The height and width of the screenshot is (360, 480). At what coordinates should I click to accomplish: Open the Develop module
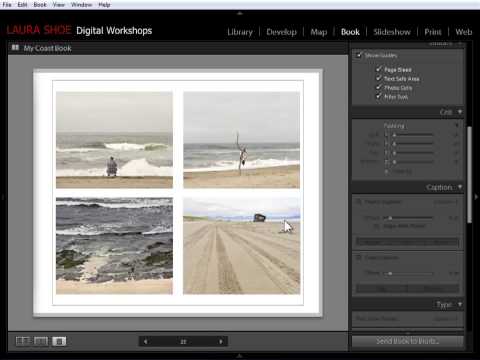[x=281, y=32]
